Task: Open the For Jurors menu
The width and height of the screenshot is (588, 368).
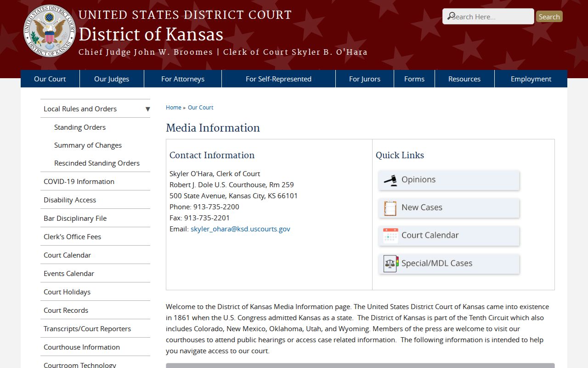Action: (365, 79)
